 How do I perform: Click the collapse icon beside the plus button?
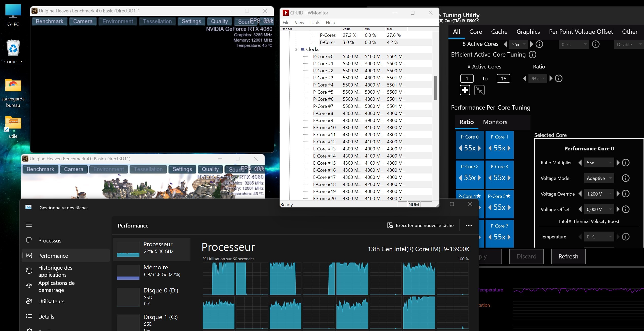pyautogui.click(x=479, y=90)
